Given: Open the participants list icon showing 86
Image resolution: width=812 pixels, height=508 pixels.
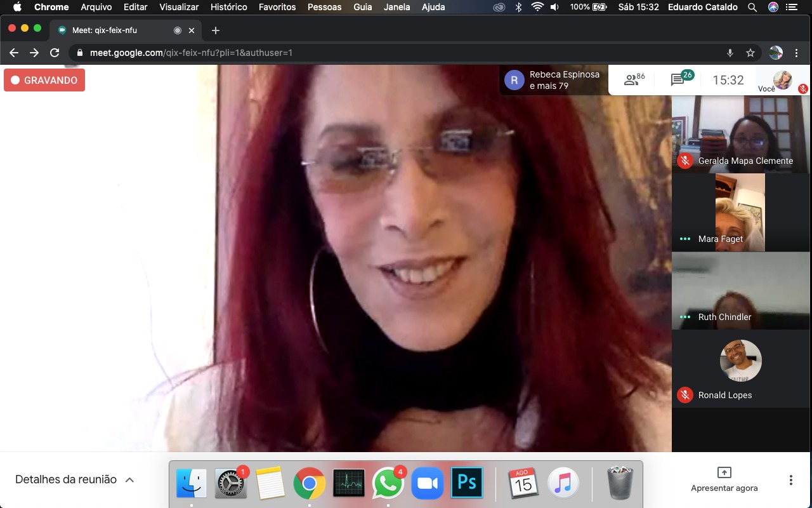Looking at the screenshot, I should point(634,80).
